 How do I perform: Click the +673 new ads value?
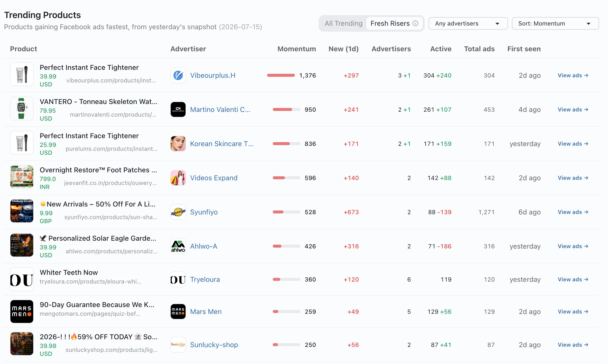[351, 212]
